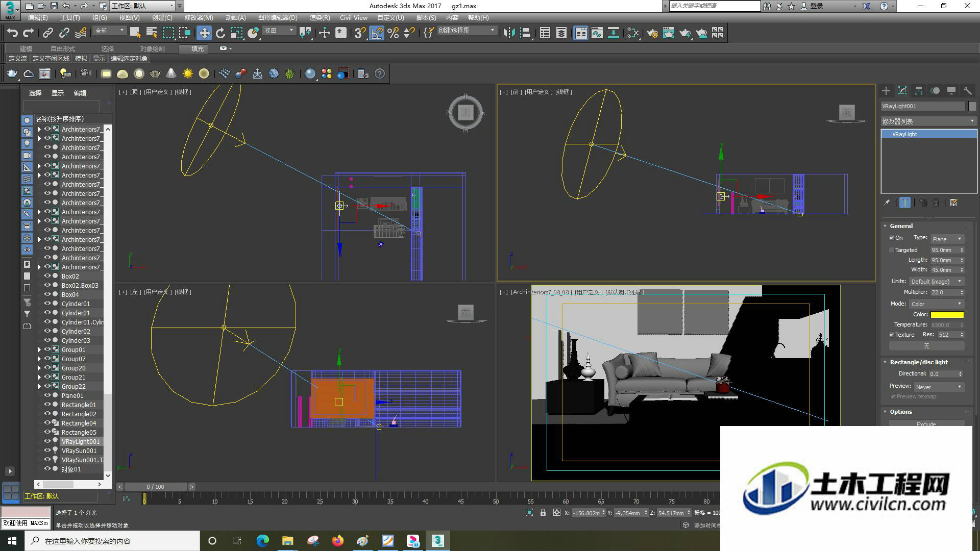
Task: Open the Mode dropdown showing Color
Action: pyautogui.click(x=936, y=304)
